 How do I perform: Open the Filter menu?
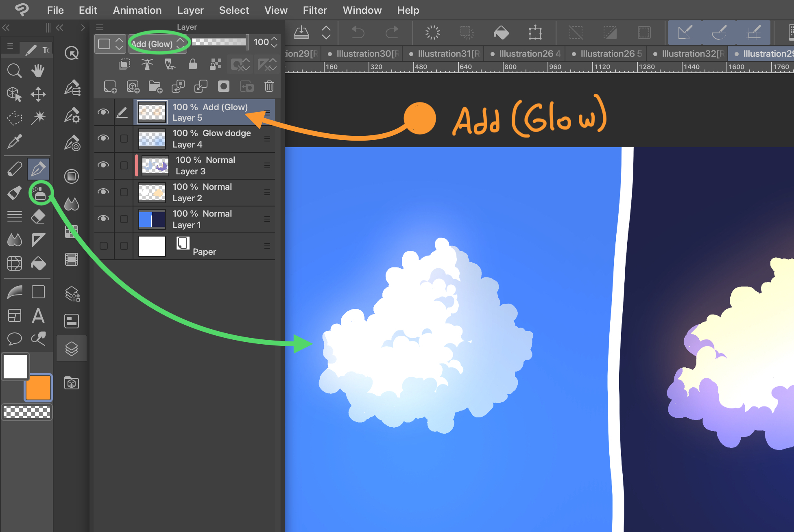pos(314,10)
